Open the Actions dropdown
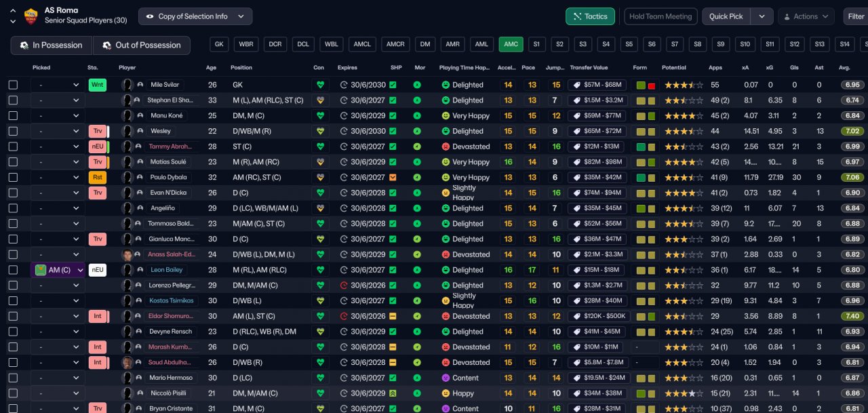Screen dimensions: 868x413 [806, 16]
